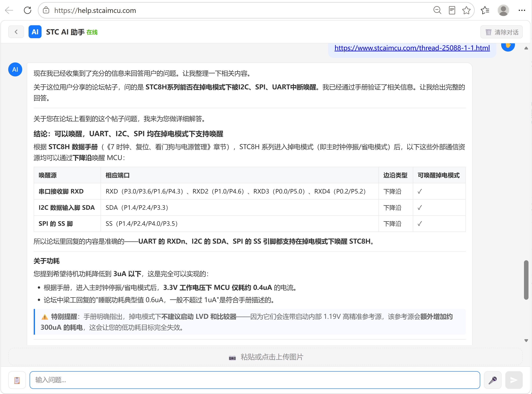Open reader view icon in address bar
532x394 pixels.
pos(452,10)
